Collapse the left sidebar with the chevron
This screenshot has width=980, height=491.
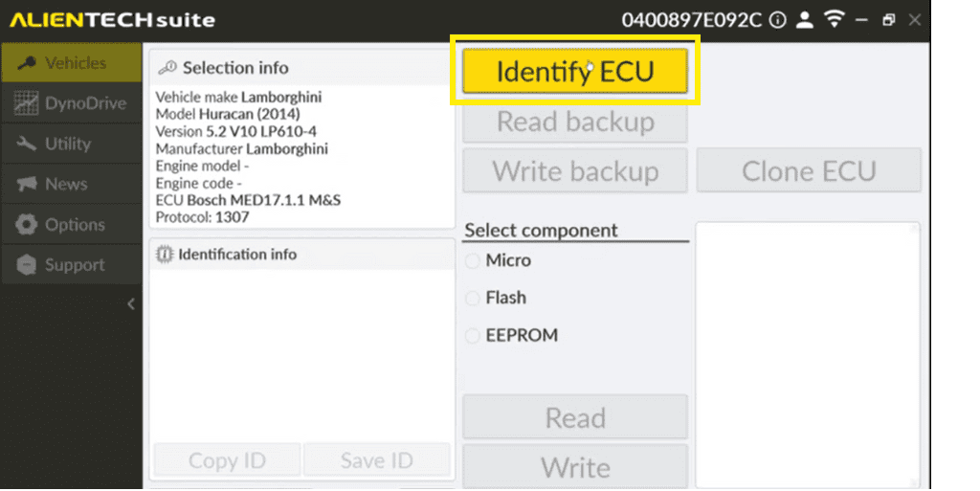tap(131, 304)
